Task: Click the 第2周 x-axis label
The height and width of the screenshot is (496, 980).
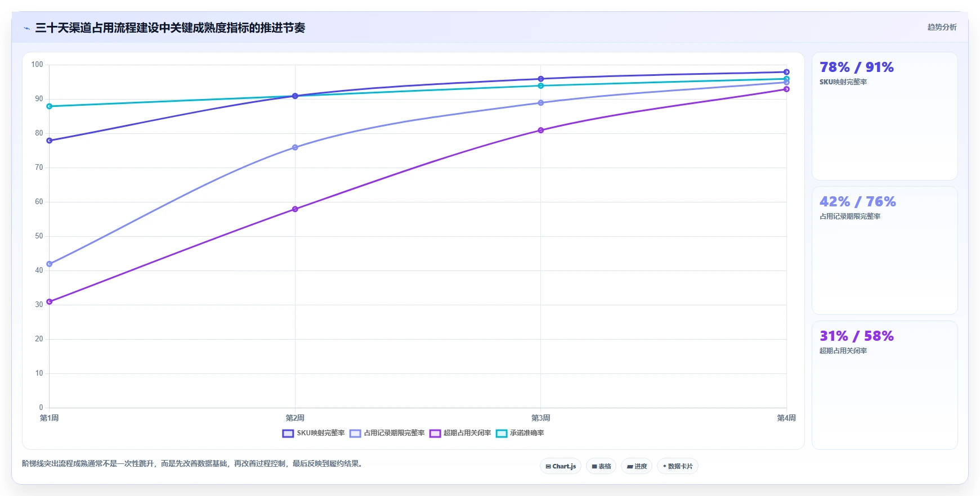Action: (295, 418)
